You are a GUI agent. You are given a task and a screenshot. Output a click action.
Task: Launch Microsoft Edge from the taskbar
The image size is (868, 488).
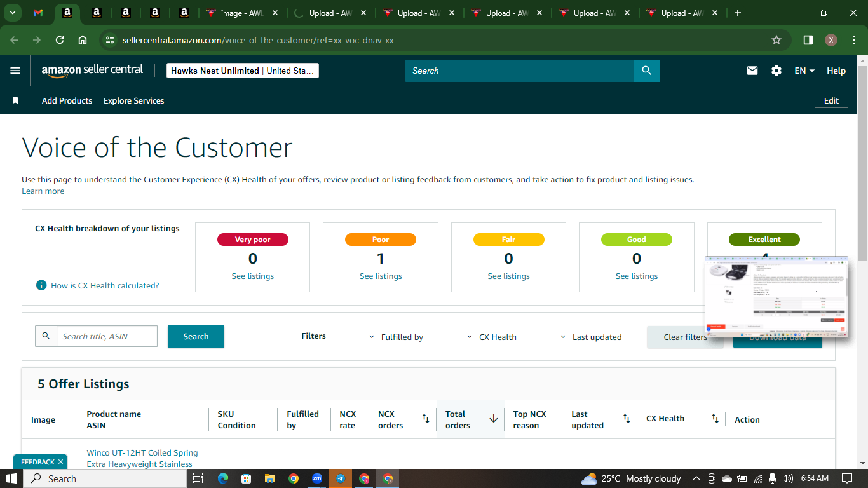(x=222, y=478)
